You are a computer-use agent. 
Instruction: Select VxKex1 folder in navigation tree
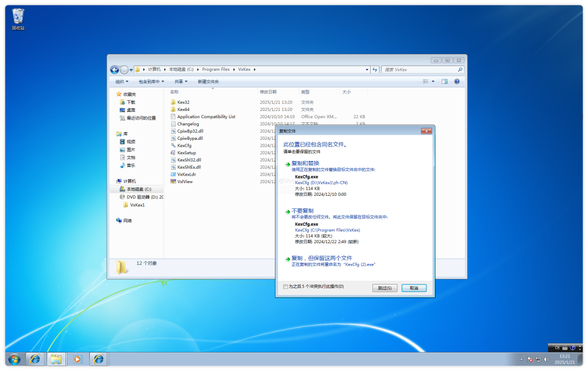(x=137, y=205)
